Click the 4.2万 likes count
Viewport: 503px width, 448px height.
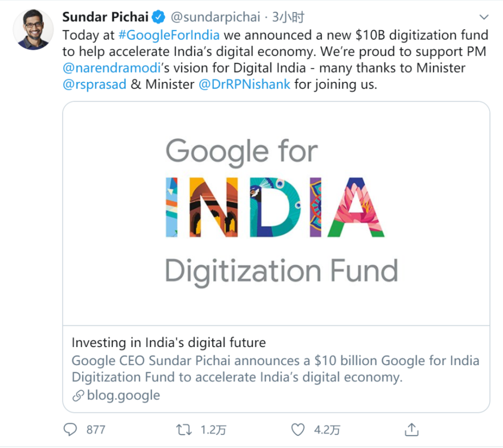pos(327,430)
